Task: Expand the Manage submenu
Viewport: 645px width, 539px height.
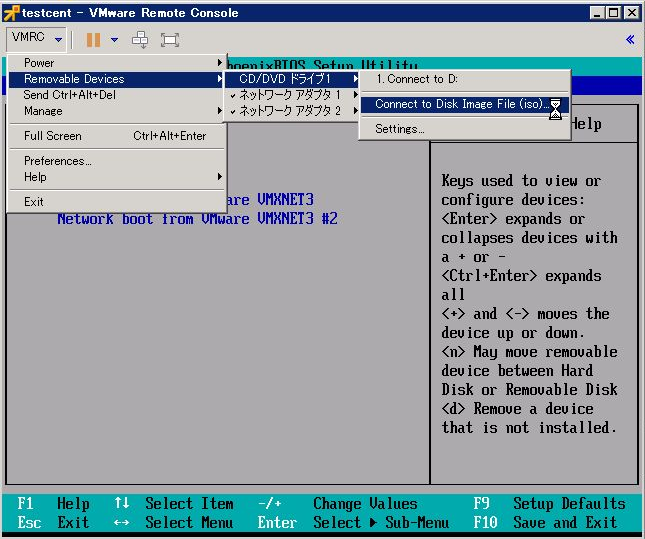Action: tap(117, 111)
